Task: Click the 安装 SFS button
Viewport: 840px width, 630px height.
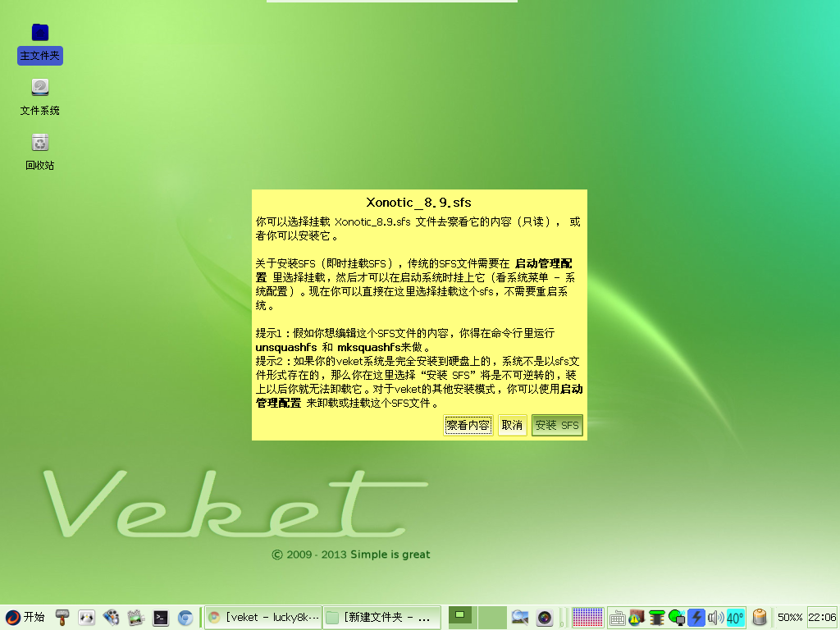Action: [x=557, y=426]
